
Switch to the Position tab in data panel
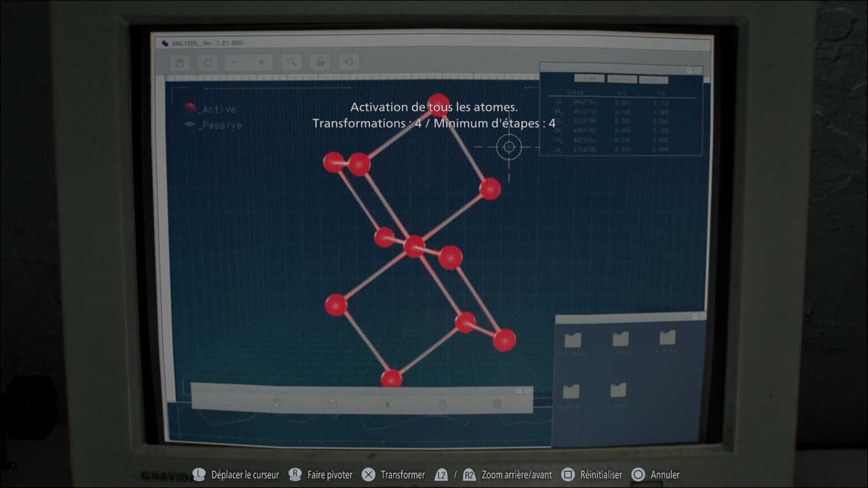point(622,79)
